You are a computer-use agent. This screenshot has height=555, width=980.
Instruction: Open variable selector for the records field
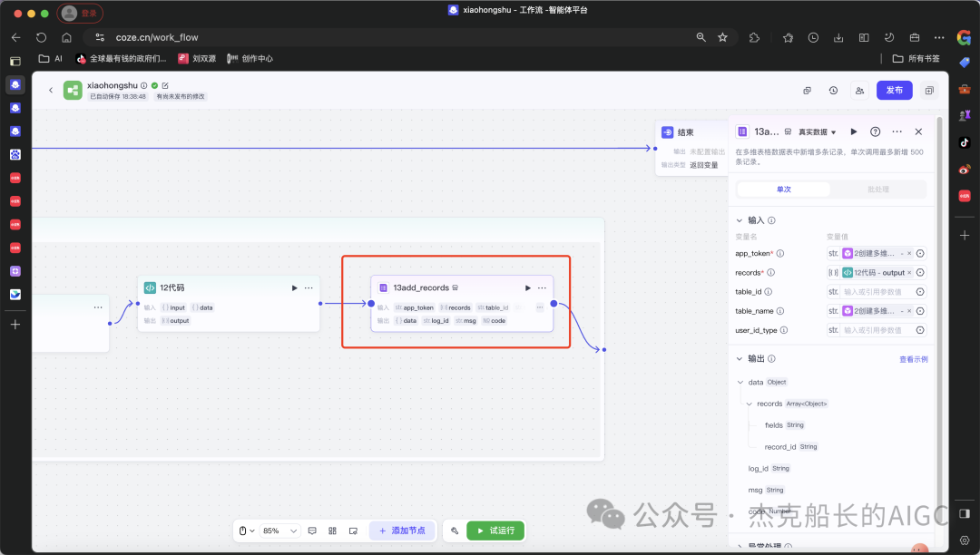[920, 273]
